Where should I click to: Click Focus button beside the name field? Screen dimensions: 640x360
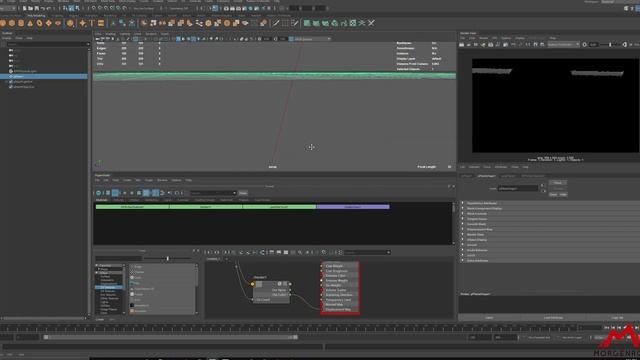tap(558, 183)
